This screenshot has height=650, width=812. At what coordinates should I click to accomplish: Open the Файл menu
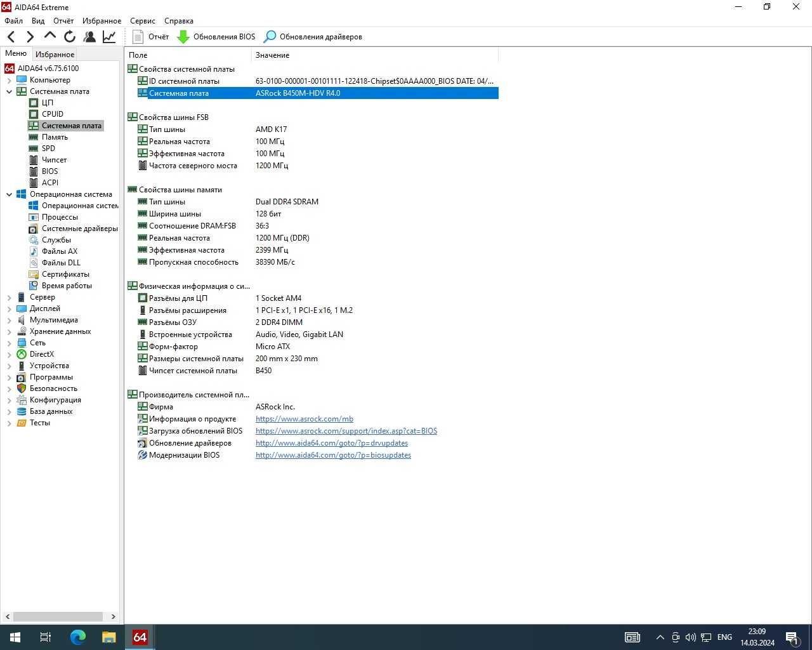point(13,21)
